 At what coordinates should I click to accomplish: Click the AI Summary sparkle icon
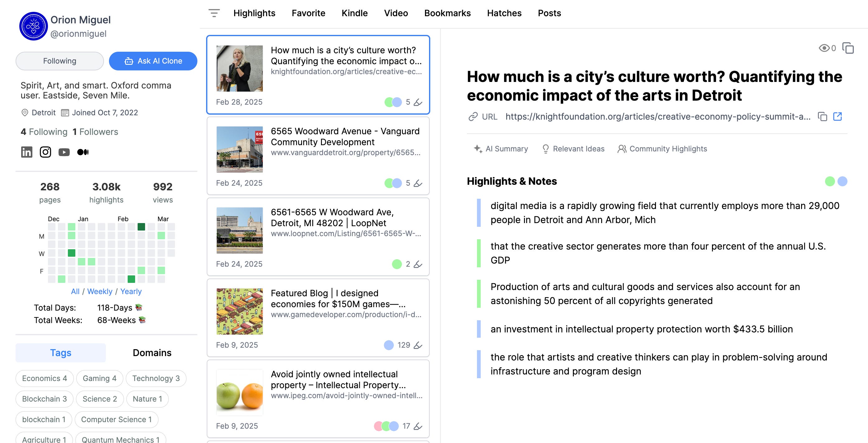coord(478,149)
